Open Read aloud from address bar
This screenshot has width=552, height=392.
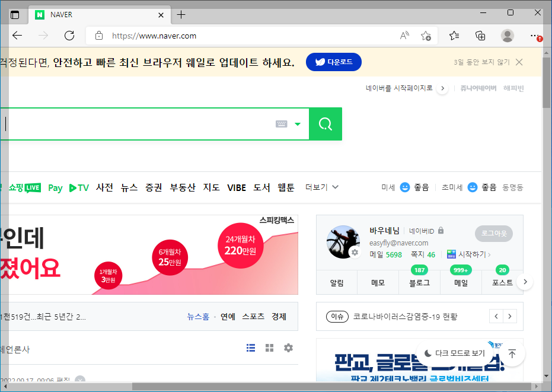(x=404, y=36)
